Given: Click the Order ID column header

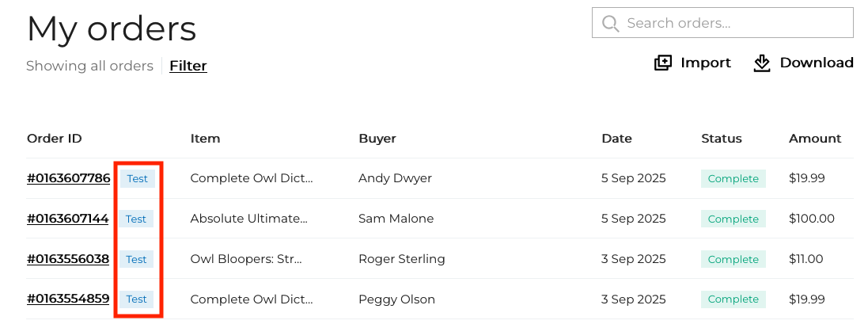Looking at the screenshot, I should 55,139.
